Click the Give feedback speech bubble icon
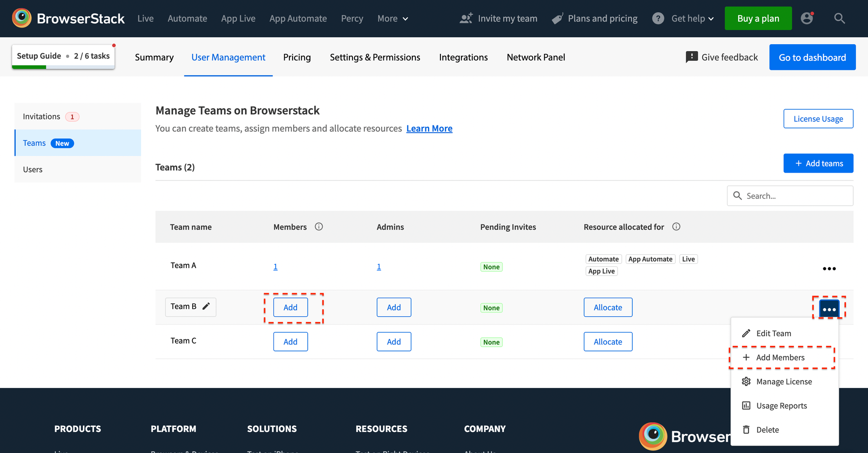The height and width of the screenshot is (453, 868). tap(692, 57)
